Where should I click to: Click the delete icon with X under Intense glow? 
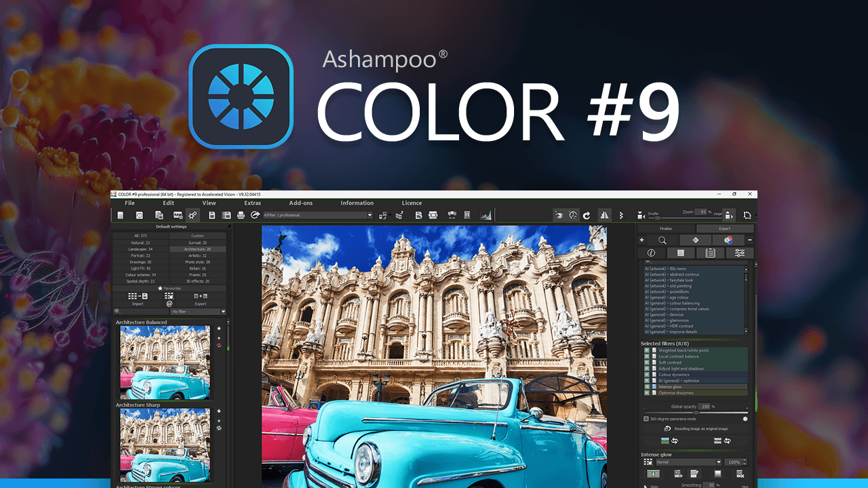pyautogui.click(x=740, y=474)
